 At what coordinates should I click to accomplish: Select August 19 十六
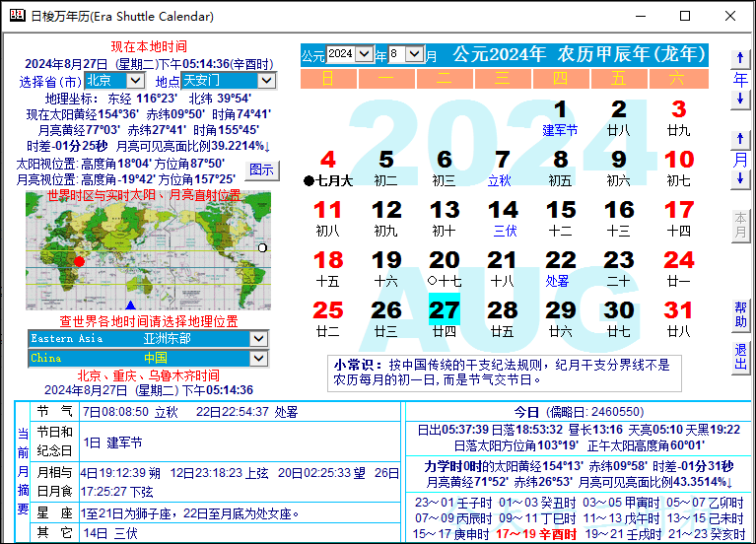[x=385, y=269]
